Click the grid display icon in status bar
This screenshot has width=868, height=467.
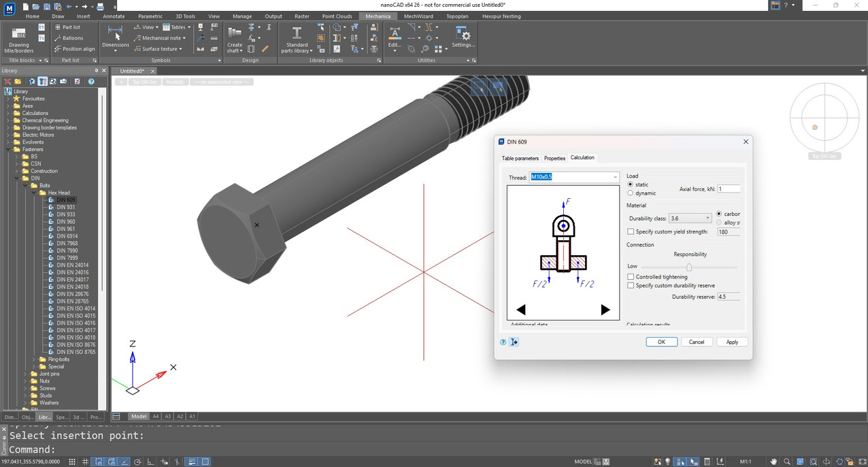(86, 462)
